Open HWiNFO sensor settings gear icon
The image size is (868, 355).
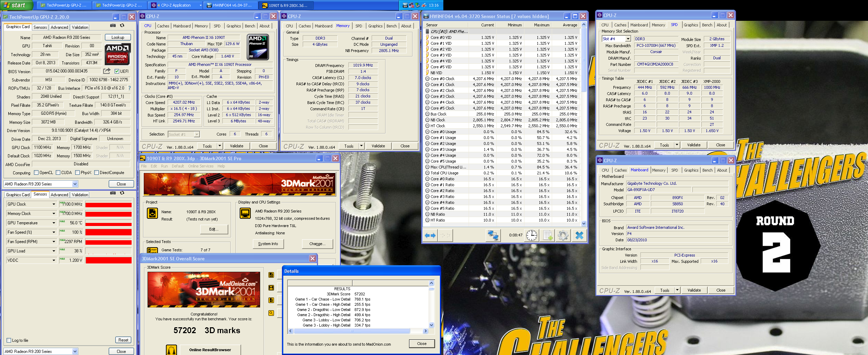(563, 235)
